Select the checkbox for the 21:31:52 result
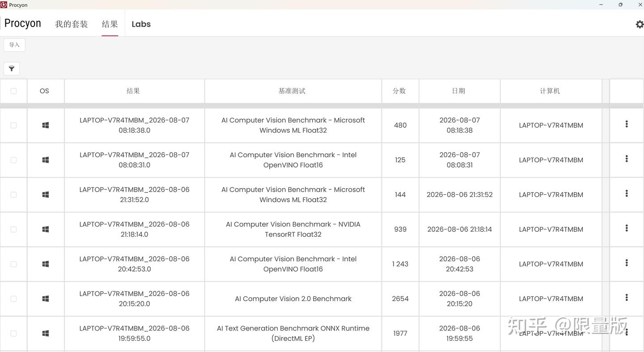Image resolution: width=644 pixels, height=352 pixels. click(x=13, y=195)
